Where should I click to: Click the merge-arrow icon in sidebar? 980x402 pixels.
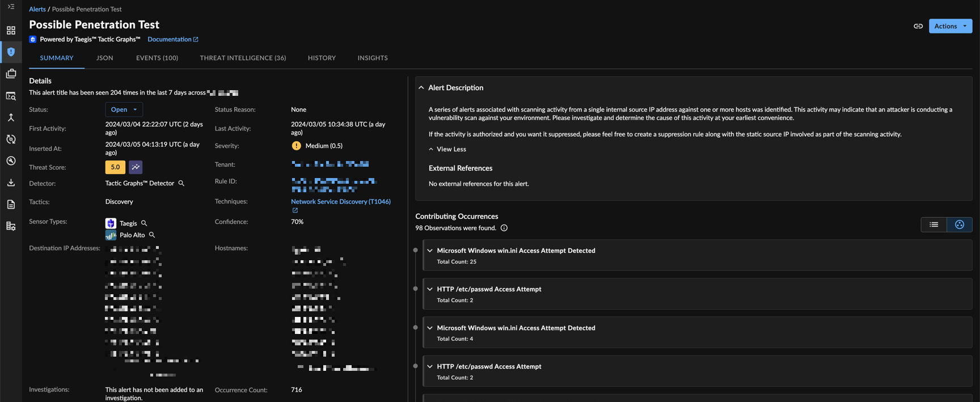(11, 117)
